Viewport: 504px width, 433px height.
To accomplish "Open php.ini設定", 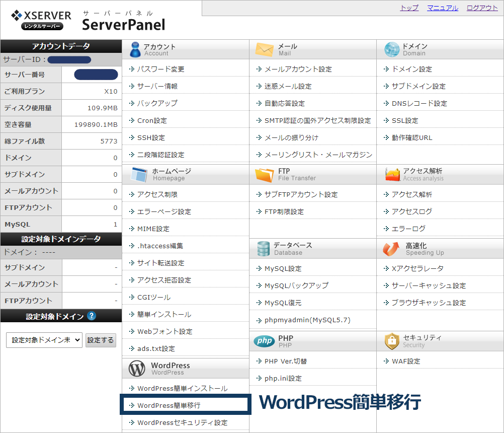I will click(283, 378).
